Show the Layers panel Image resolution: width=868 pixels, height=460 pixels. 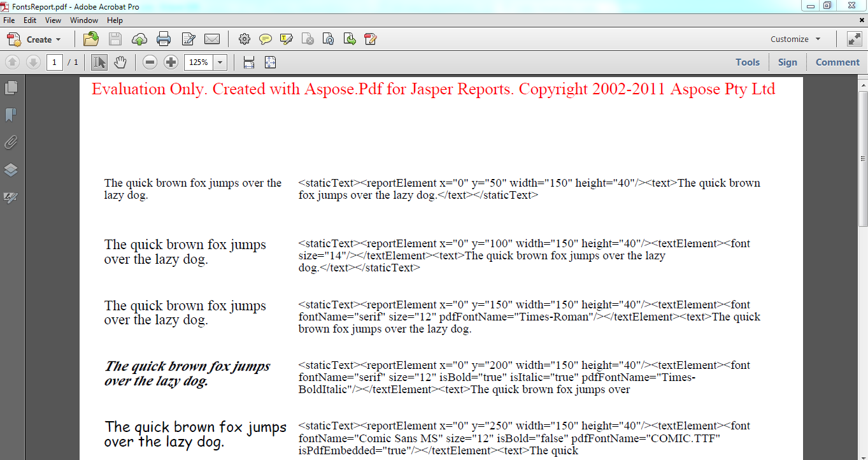(10, 169)
